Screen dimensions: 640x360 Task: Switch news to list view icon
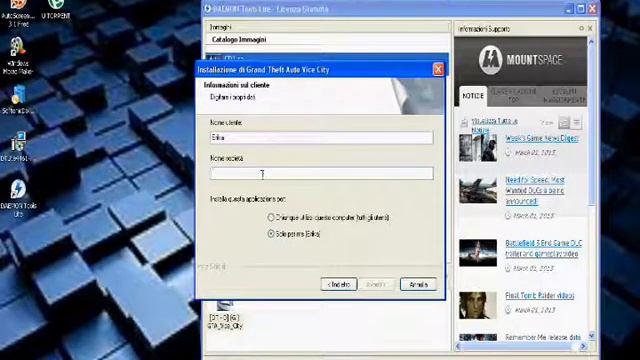[576, 122]
